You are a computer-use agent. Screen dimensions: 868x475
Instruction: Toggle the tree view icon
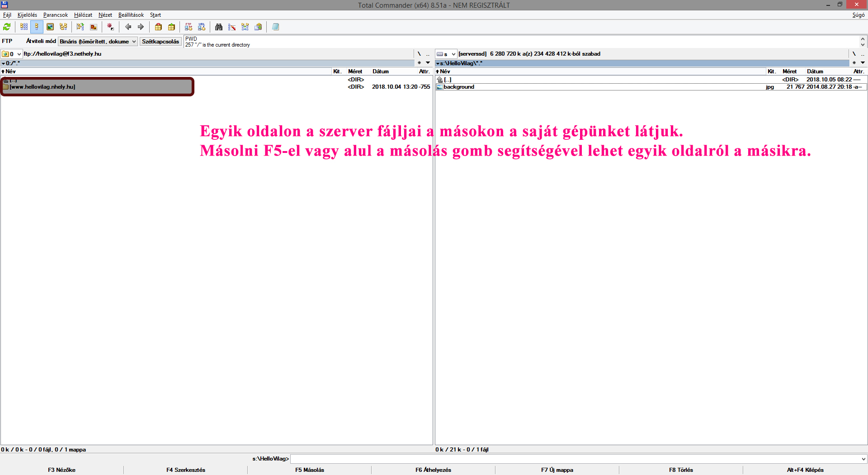coord(63,27)
